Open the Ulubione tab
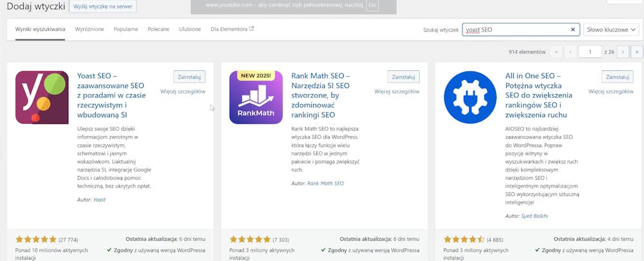 (x=190, y=29)
